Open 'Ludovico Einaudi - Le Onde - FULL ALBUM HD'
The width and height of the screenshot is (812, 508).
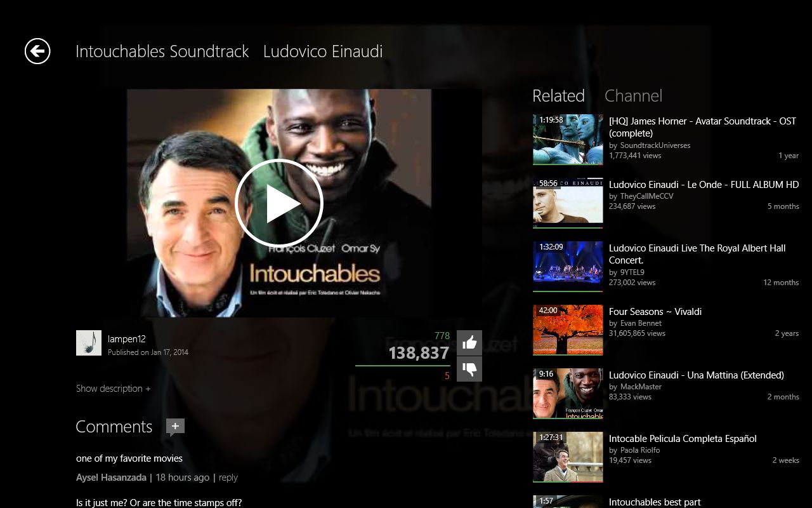(x=704, y=185)
